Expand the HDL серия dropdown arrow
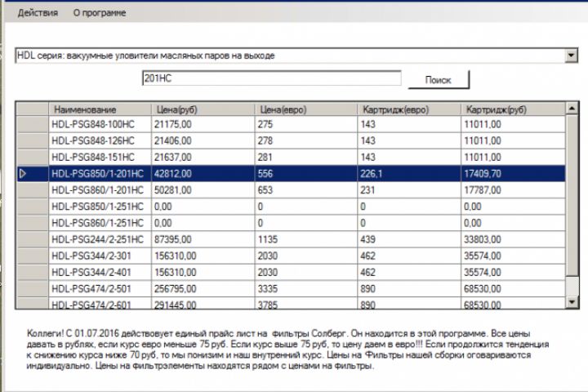Screen dimensions: 588x392 click(571, 56)
